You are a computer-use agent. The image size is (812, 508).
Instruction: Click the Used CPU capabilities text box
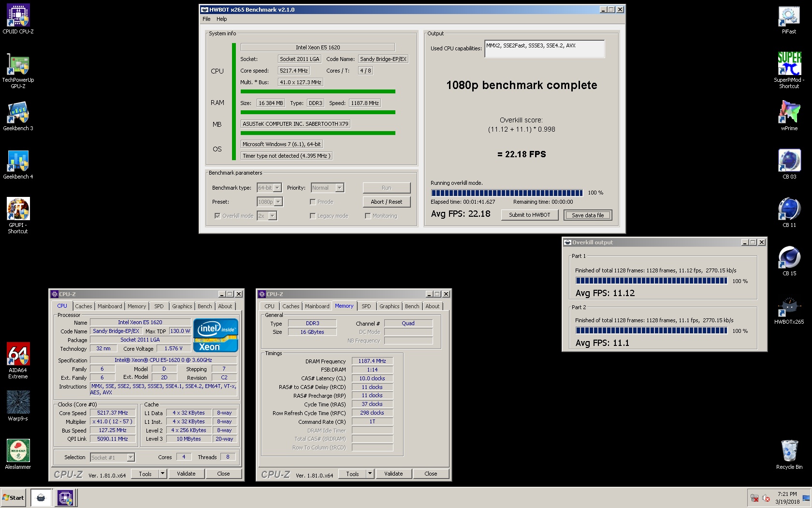click(x=545, y=49)
